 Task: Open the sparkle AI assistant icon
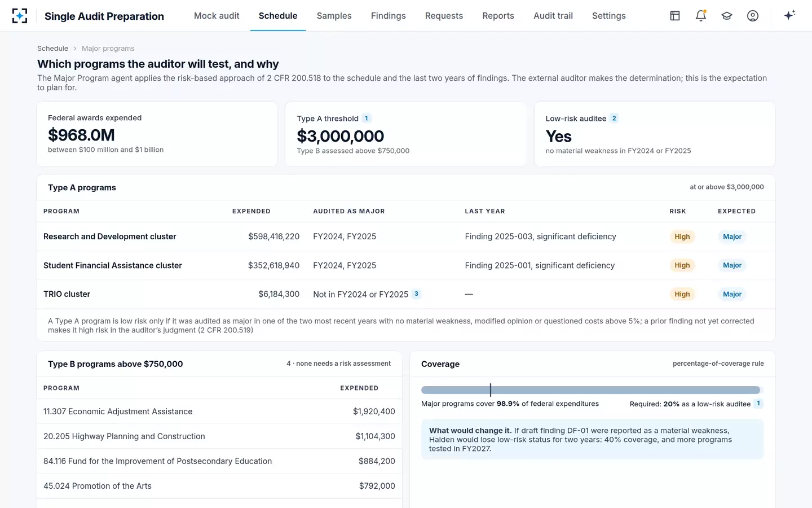[789, 15]
